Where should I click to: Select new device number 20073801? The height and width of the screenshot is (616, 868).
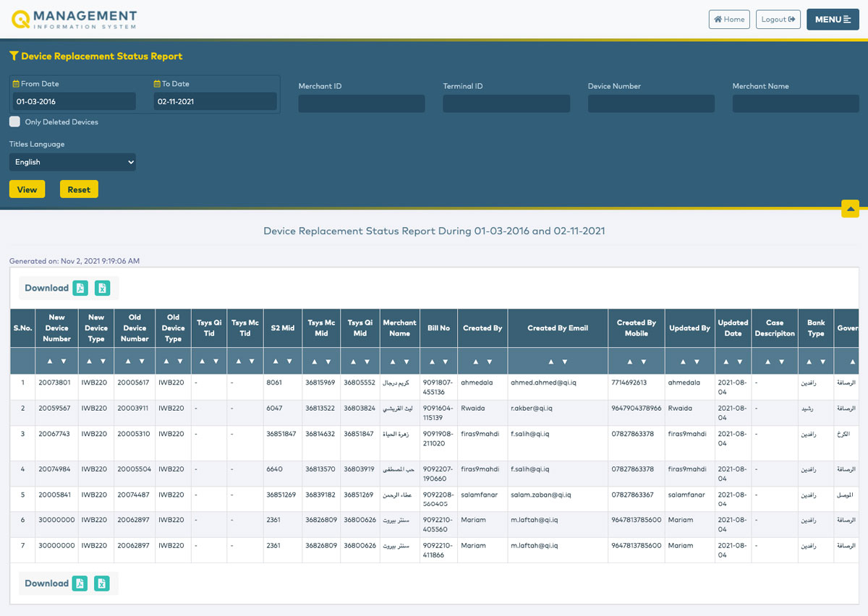(x=55, y=382)
